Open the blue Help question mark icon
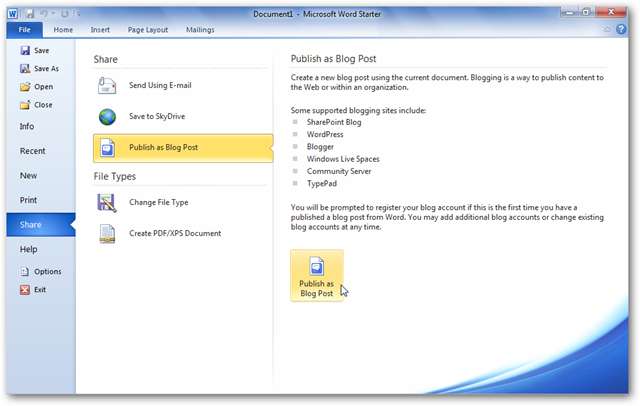Screen dimensions: 640x406 coord(621,29)
